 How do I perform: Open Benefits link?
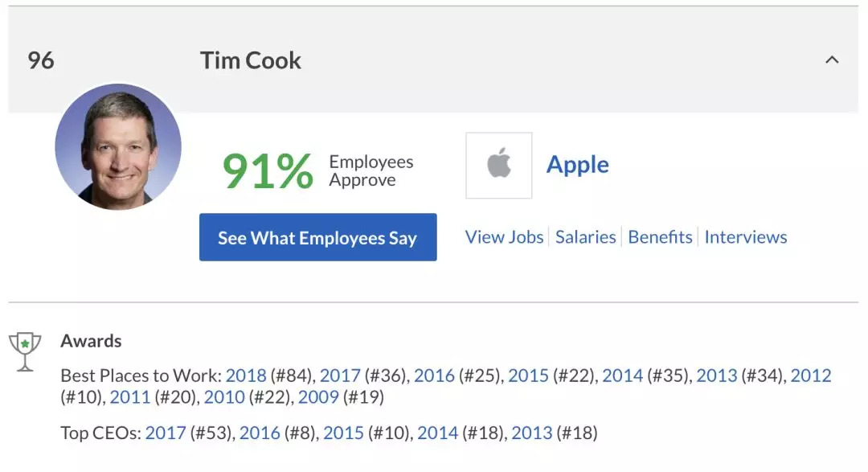click(660, 237)
